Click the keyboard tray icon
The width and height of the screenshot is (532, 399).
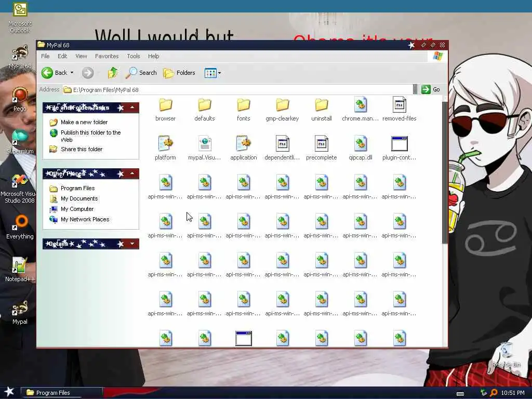point(460,394)
